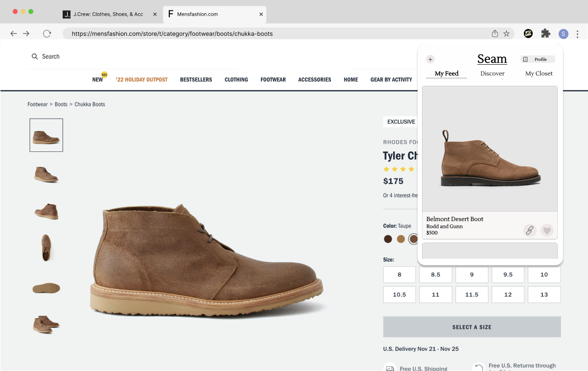Choose size 9

(x=472, y=274)
